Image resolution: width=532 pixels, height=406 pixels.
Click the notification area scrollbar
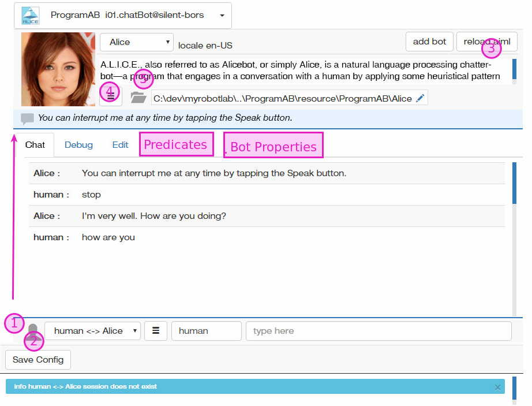click(x=514, y=390)
